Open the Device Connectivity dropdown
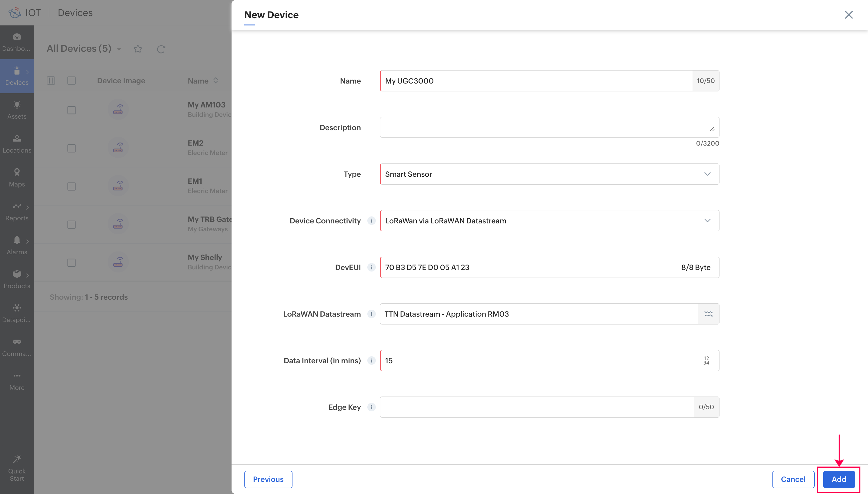Screen dimensions: 868x494 (549, 221)
